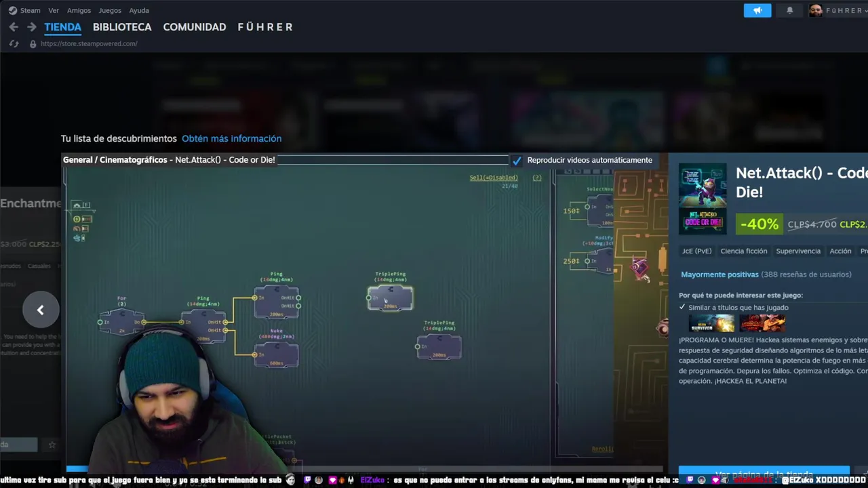The image size is (868, 488).
Task: Click the Net.Attack() game title
Action: pos(802,182)
